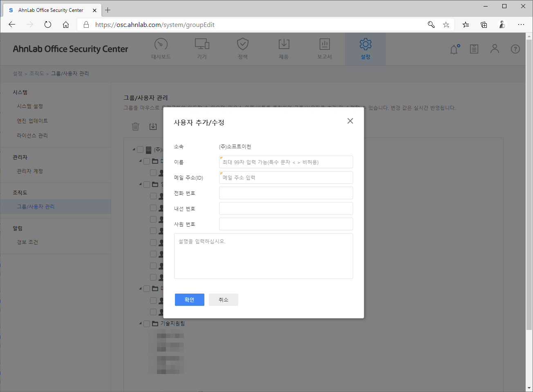Confirm with the 확인 button

click(x=190, y=300)
